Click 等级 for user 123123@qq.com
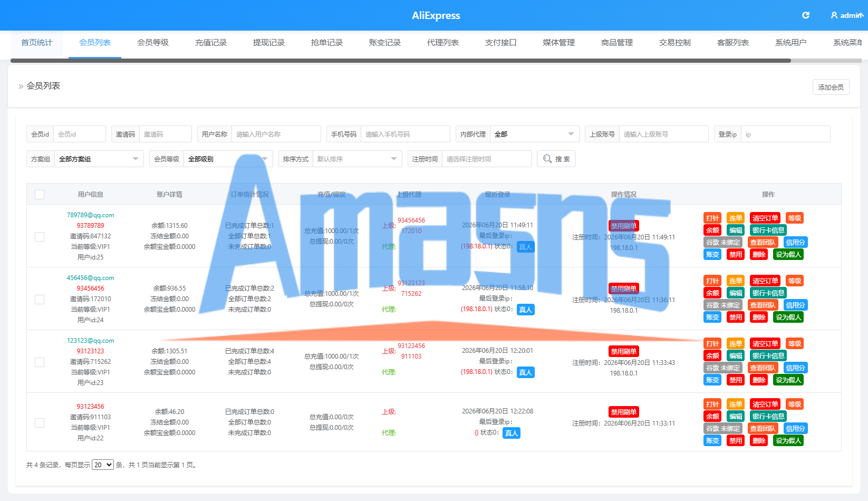Image resolution: width=868 pixels, height=501 pixels. pos(795,344)
